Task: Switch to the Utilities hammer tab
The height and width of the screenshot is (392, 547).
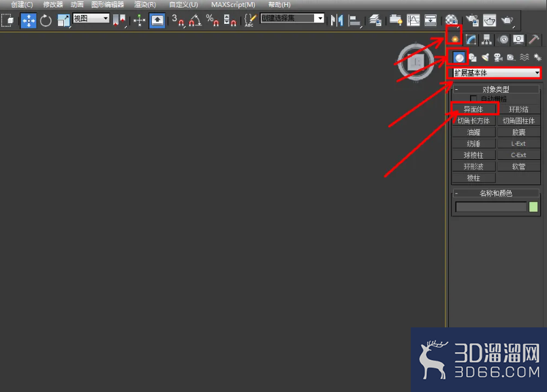Action: pos(534,39)
